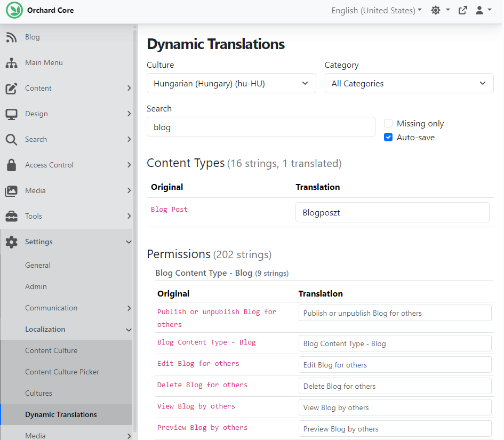Viewport: 504px width, 440px height.
Task: Edit the Blogposzt translation field
Action: (393, 212)
